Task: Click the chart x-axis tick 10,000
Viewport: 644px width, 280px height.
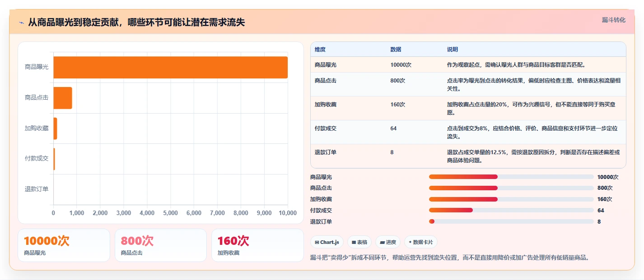Action: [x=288, y=213]
